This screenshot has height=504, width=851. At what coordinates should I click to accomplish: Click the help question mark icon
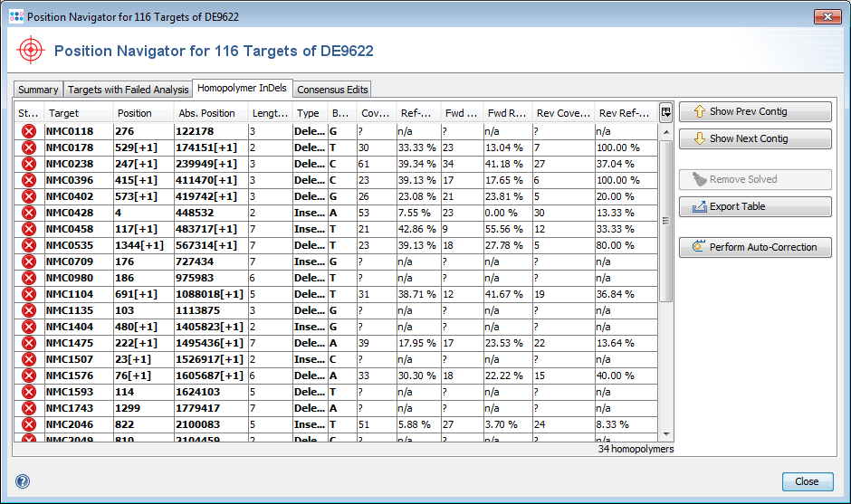[23, 481]
